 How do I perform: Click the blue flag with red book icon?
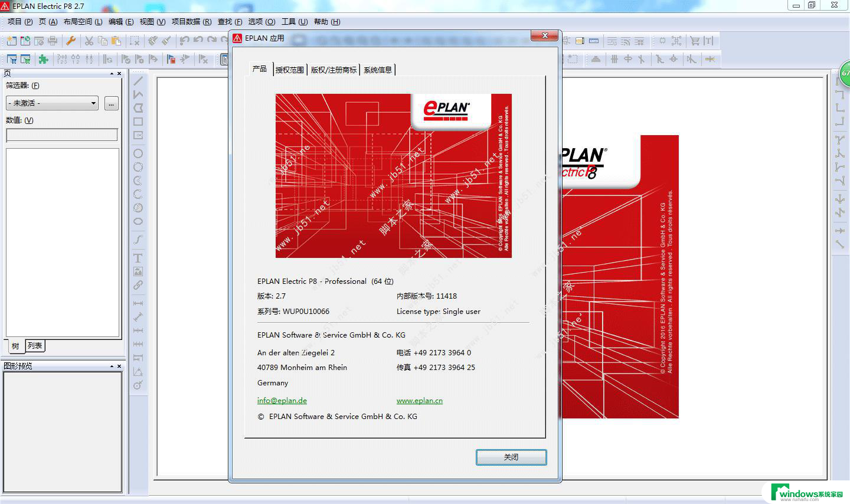tap(171, 59)
